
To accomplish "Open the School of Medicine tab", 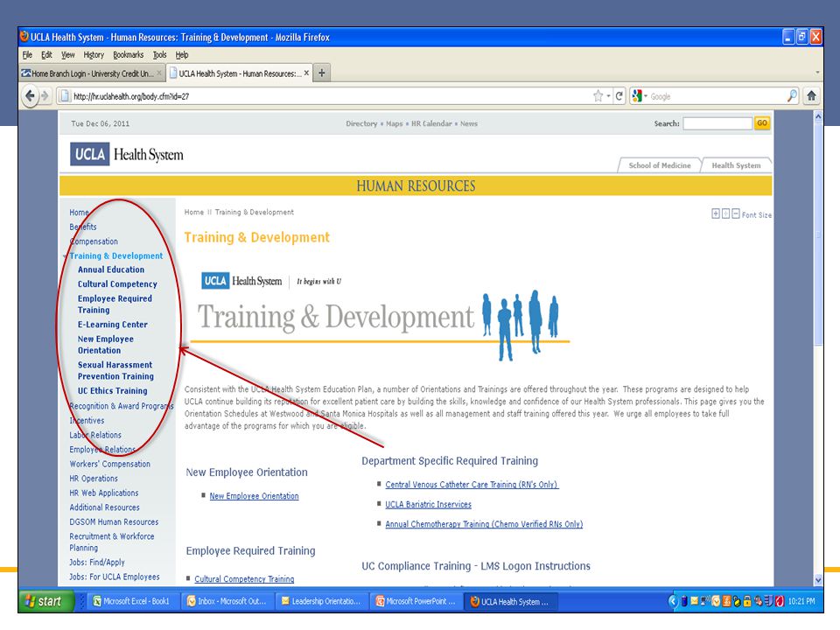I will [x=660, y=165].
